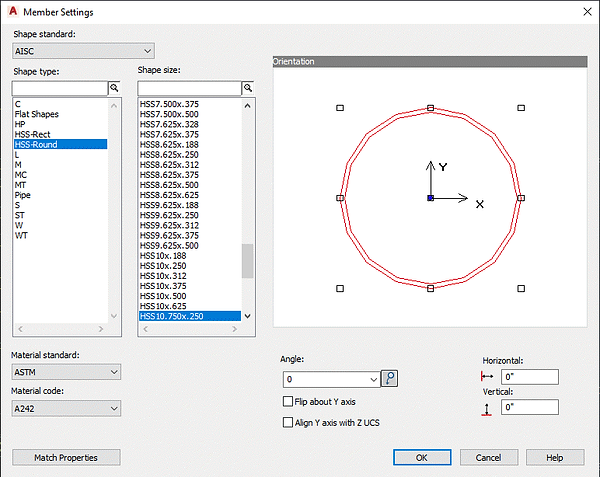Image resolution: width=600 pixels, height=477 pixels.
Task: Select center orientation grip at axis origin
Action: (430, 198)
